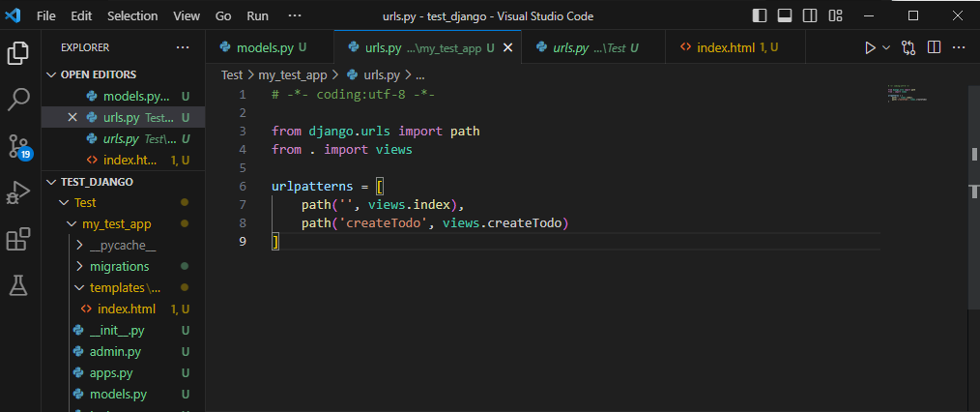Open changes compare icon in editor toolbar
The height and width of the screenshot is (412, 980).
point(908,47)
